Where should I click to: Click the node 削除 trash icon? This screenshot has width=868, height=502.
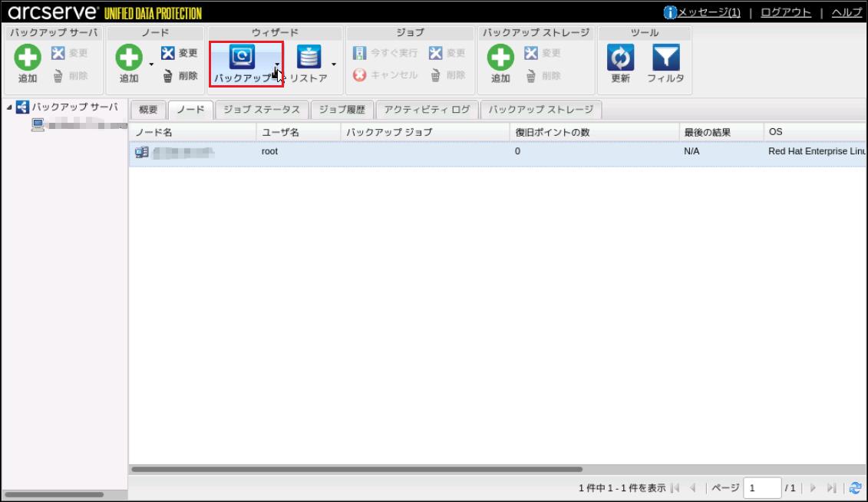pyautogui.click(x=168, y=76)
